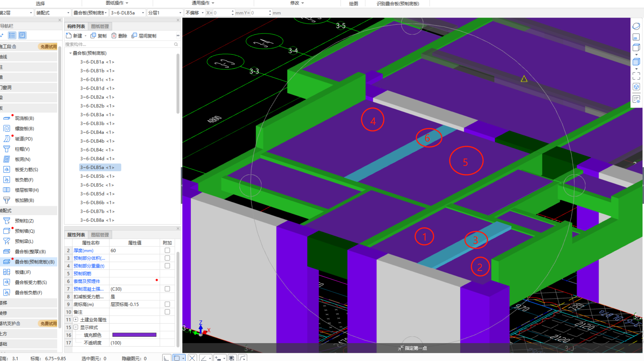This screenshot has height=361, width=644.
Task: Click the 免费试用 badge beside 施工段
Action: coord(48,47)
